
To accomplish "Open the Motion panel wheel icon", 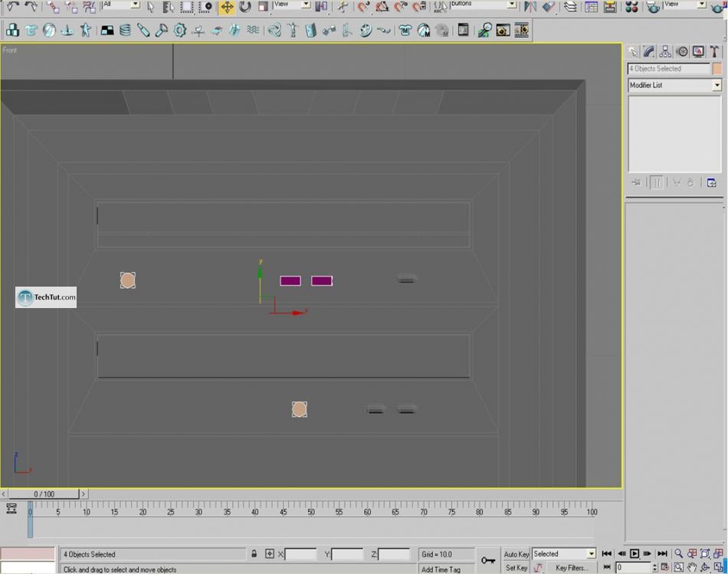I will pyautogui.click(x=682, y=52).
